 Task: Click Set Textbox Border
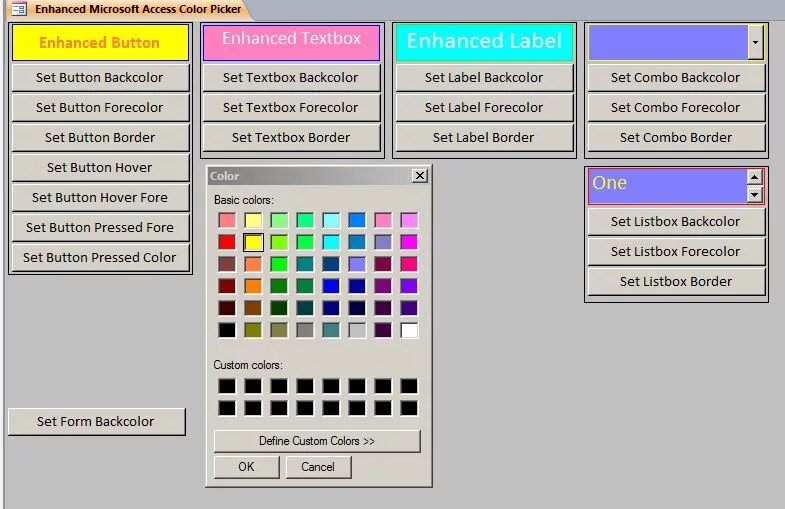(x=291, y=138)
